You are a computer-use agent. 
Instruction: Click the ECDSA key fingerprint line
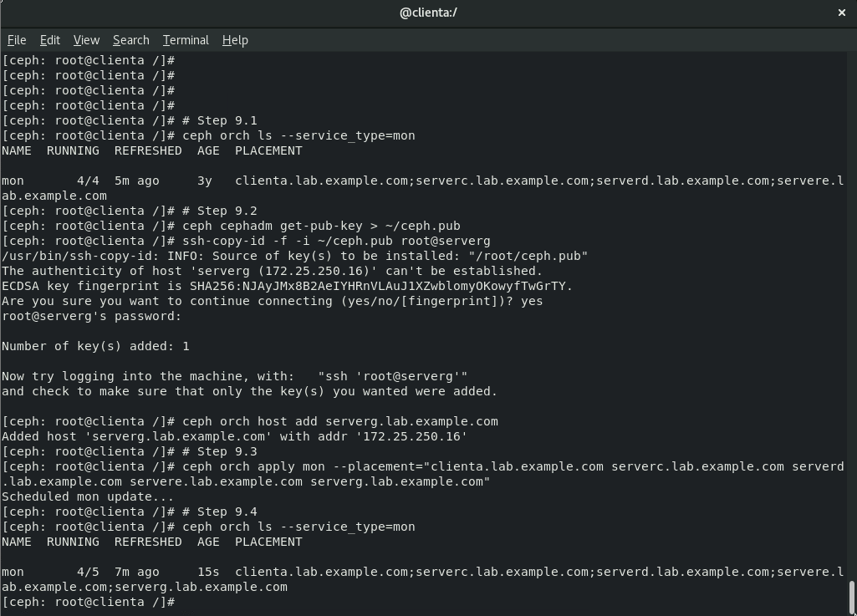point(287,286)
